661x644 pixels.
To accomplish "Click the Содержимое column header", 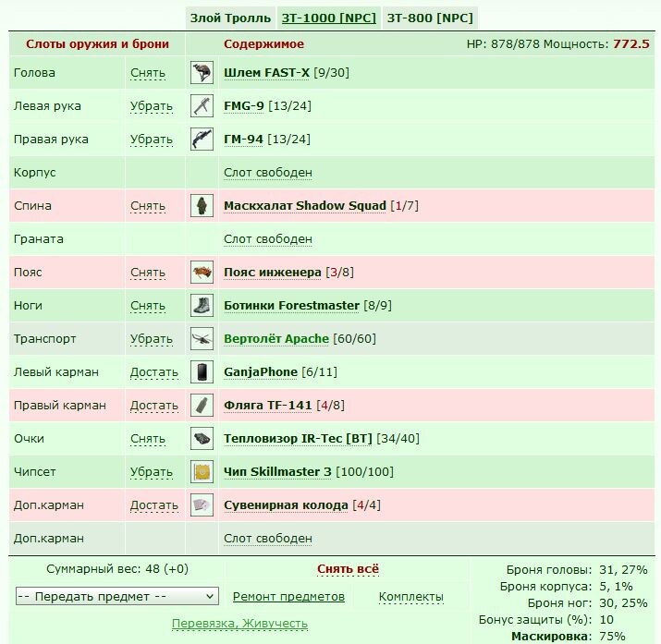I will click(263, 44).
